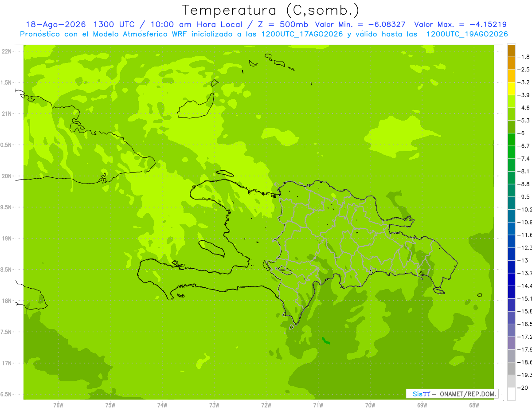Image resolution: width=532 pixels, height=411 pixels.
Task: Click the "75W" longitude axis label
Action: 110,405
